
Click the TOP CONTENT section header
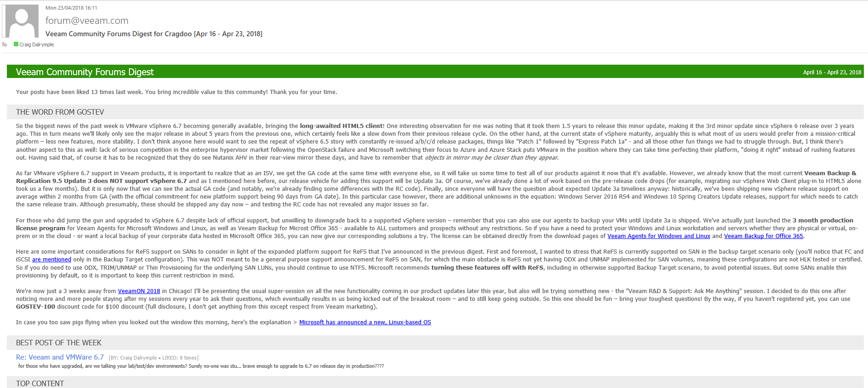click(x=40, y=383)
